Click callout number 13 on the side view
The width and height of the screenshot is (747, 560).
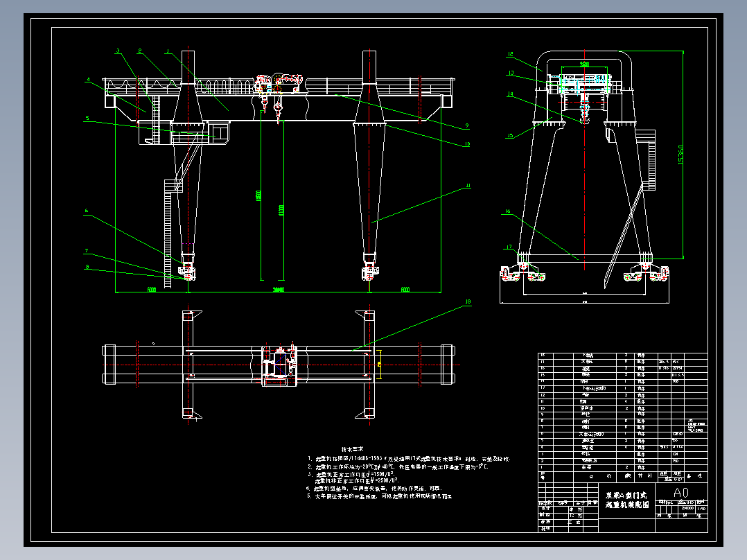click(511, 73)
